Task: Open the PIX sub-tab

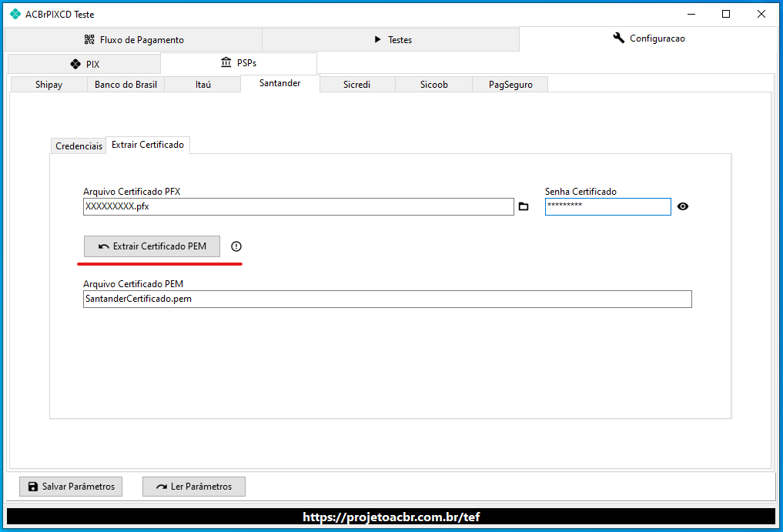Action: pyautogui.click(x=85, y=64)
